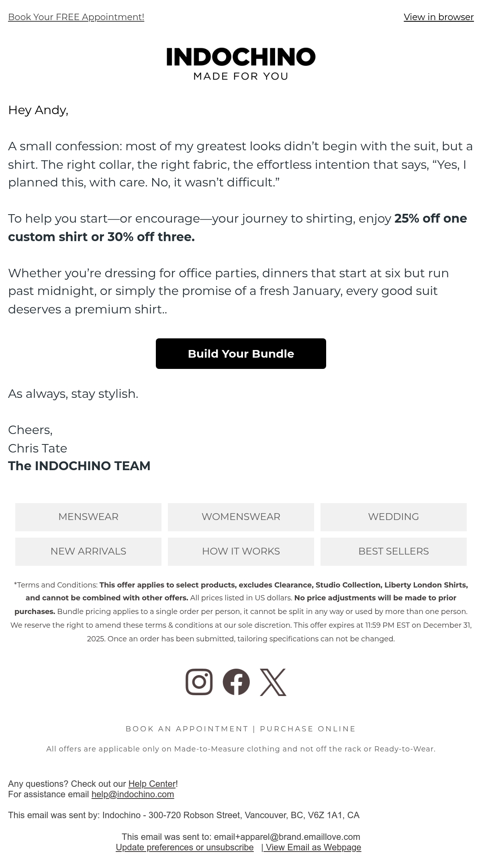Open the X social icon

point(273,682)
